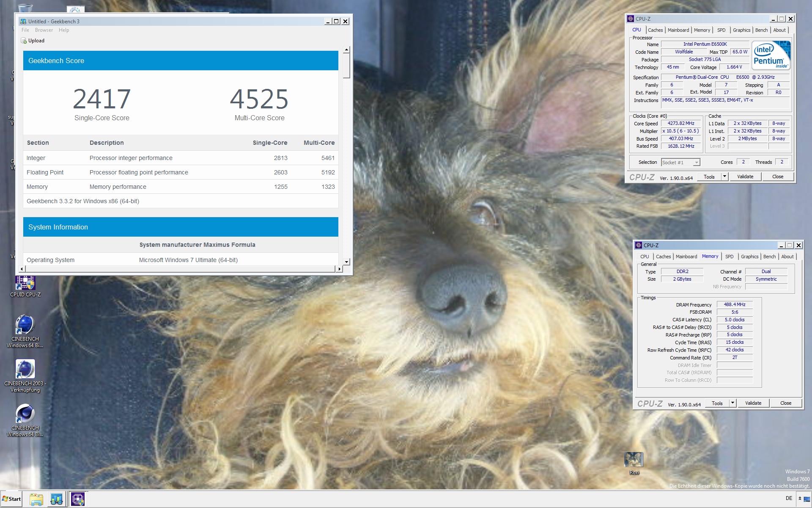The image size is (812, 508).
Task: Switch to SPD tab in bottom CPU-Z
Action: [x=730, y=257]
